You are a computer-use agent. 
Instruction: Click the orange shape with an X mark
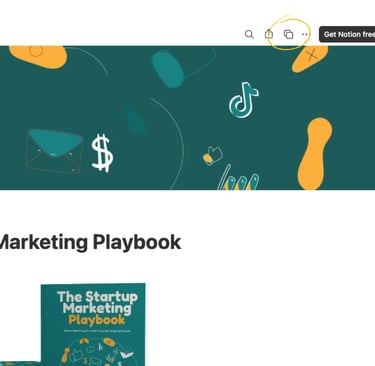310,58
